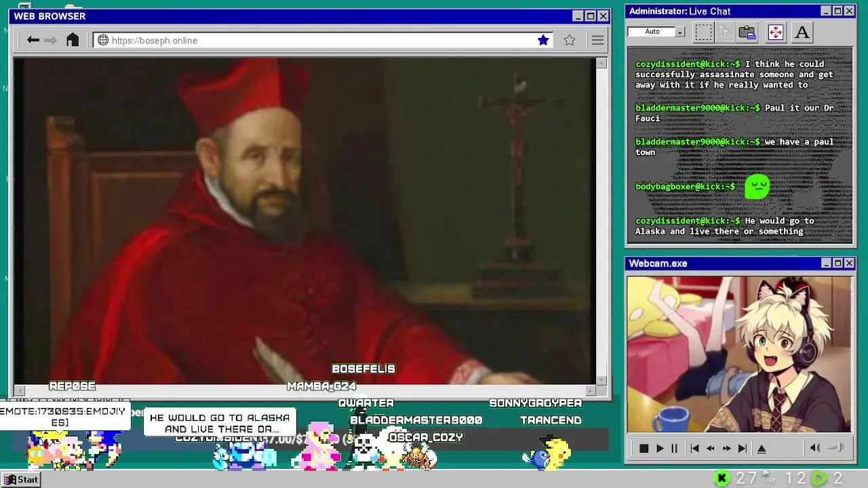Image resolution: width=868 pixels, height=488 pixels.
Task: Click the TRANCEND name label
Action: pos(551,420)
